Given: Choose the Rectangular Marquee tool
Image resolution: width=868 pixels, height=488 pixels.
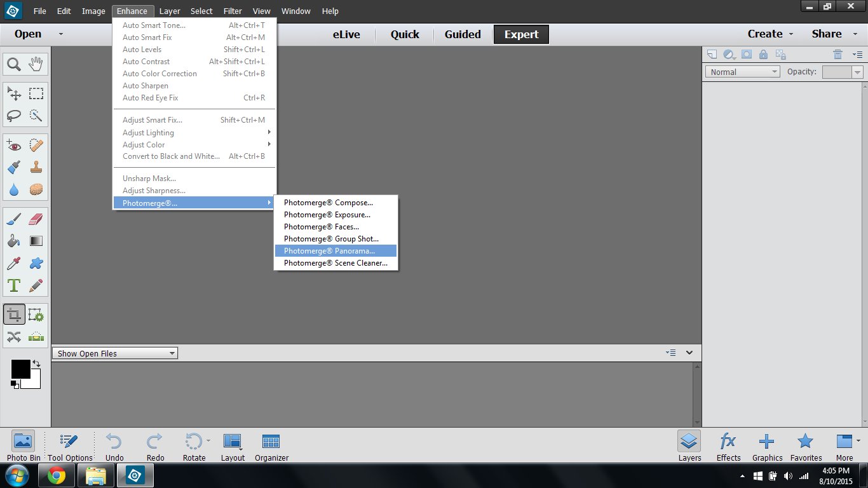Looking at the screenshot, I should tap(36, 93).
